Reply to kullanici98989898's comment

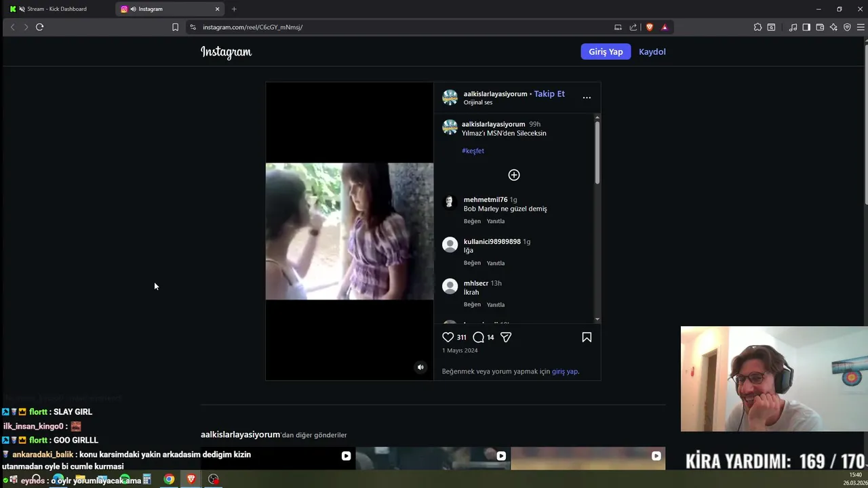coord(496,263)
